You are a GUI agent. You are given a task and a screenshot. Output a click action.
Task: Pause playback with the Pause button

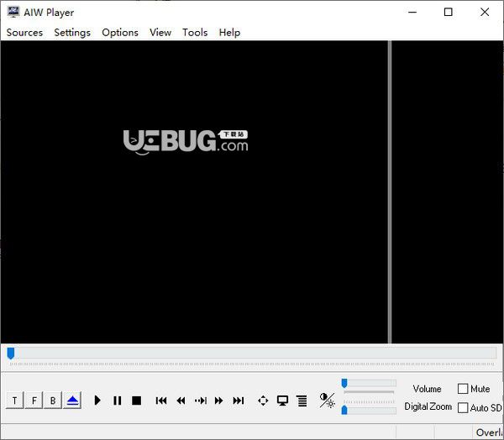pos(118,401)
